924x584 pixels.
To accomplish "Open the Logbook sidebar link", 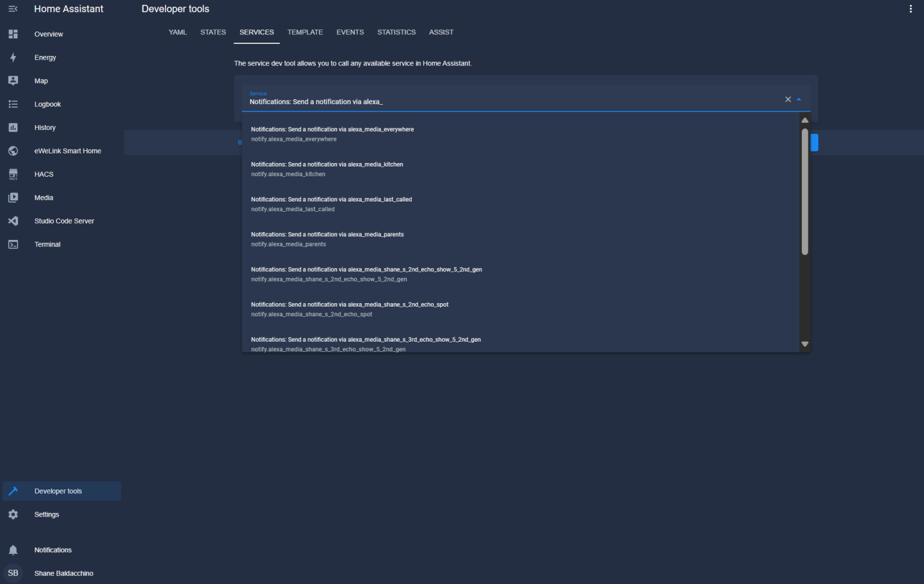I will [x=48, y=104].
